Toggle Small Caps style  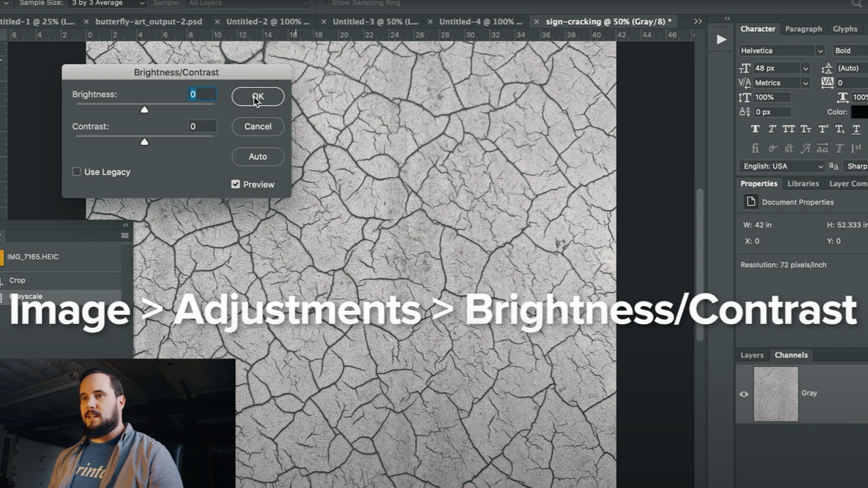click(x=806, y=129)
